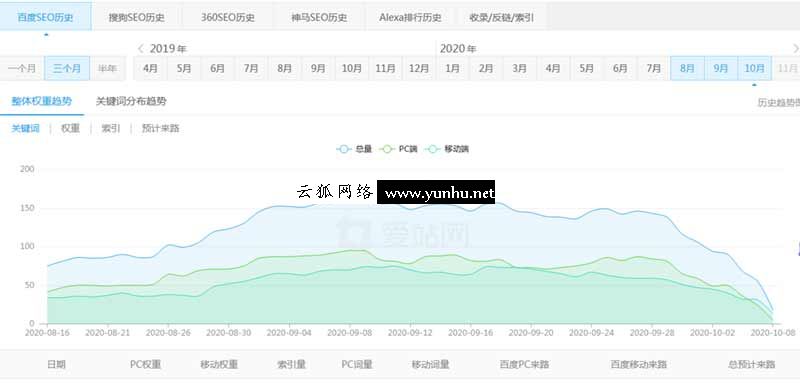Select 5月 of 2019
This screenshot has height=388, width=800.
click(x=184, y=68)
